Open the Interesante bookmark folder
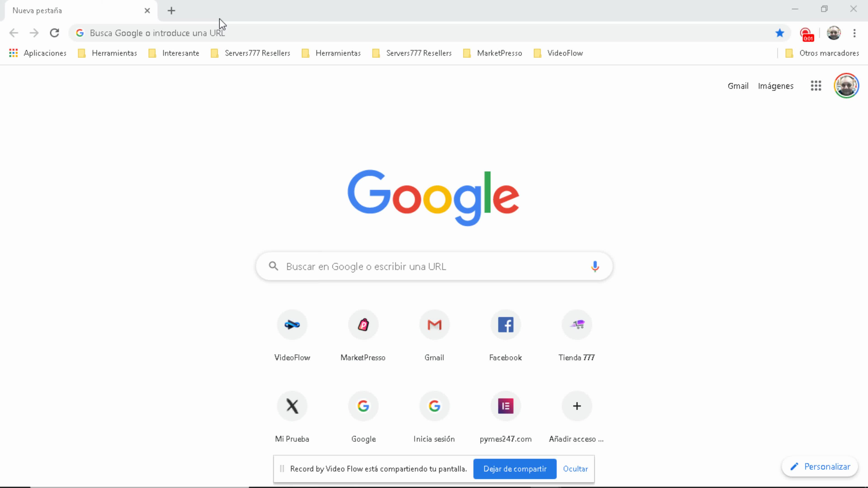The image size is (868, 488). point(174,53)
